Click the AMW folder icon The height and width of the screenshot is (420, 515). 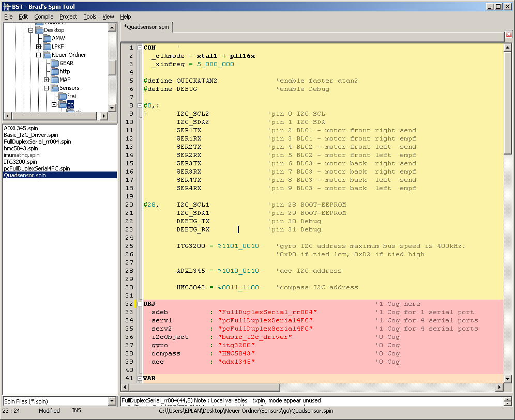(x=47, y=38)
